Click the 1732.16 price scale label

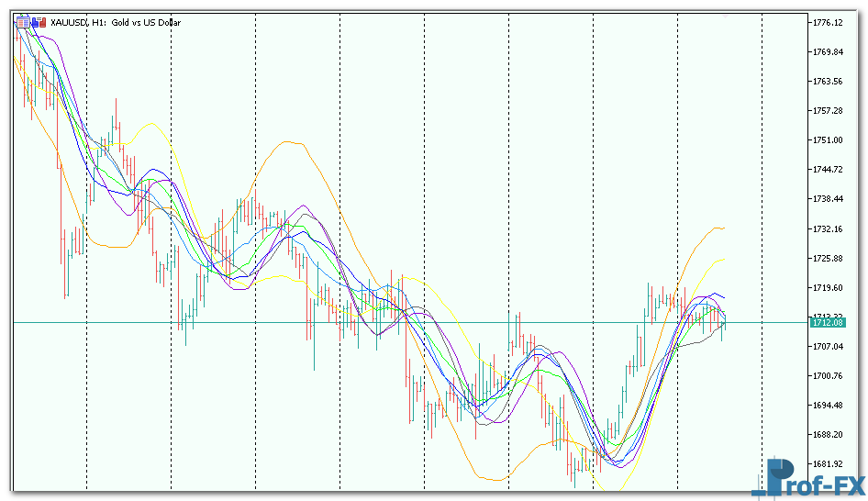click(x=827, y=228)
